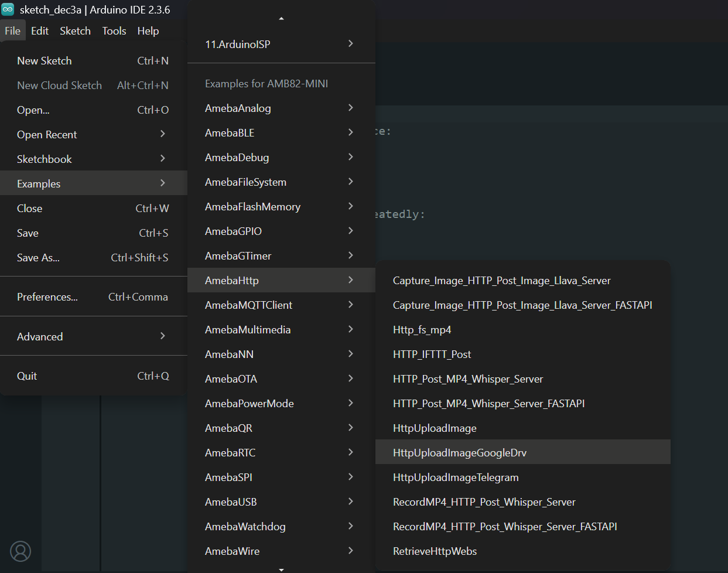Click the Arduino logo in title bar
The height and width of the screenshot is (573, 728).
[x=8, y=9]
